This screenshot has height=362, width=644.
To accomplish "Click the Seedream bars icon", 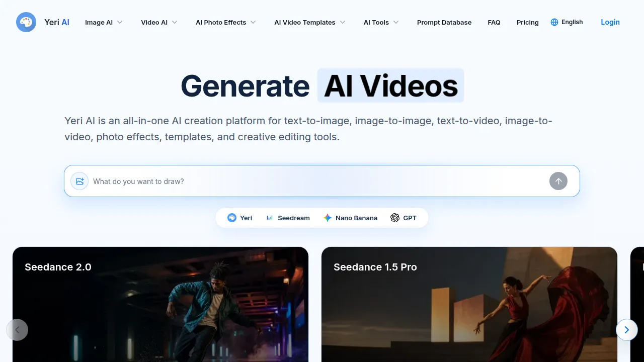I will 270,218.
